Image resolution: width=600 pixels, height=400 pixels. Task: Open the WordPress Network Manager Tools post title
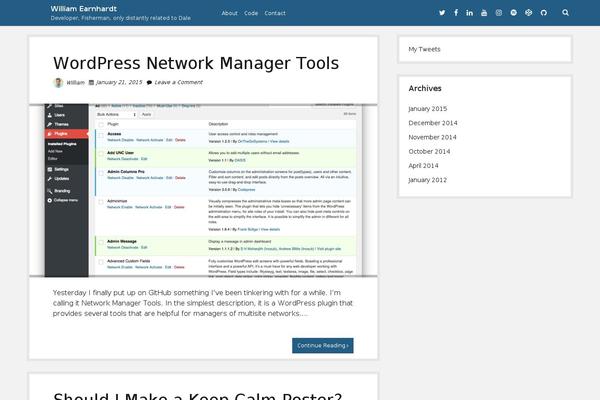(196, 63)
